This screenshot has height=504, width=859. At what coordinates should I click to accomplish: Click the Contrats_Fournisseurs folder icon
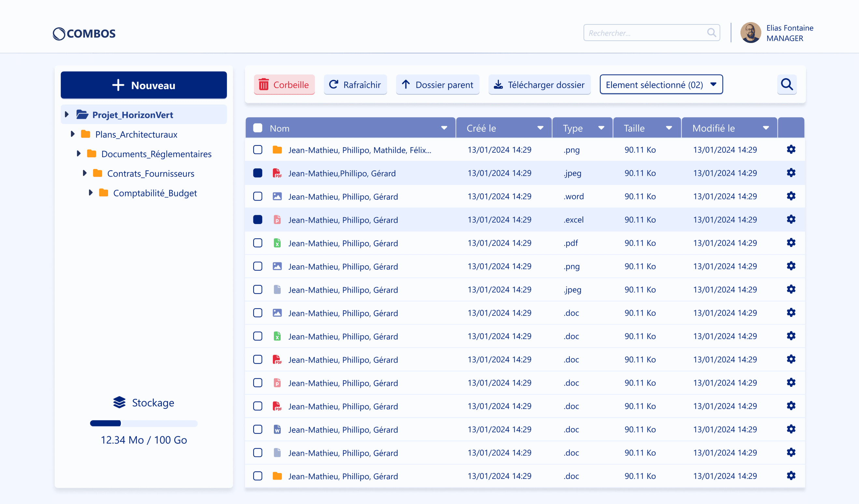(97, 173)
